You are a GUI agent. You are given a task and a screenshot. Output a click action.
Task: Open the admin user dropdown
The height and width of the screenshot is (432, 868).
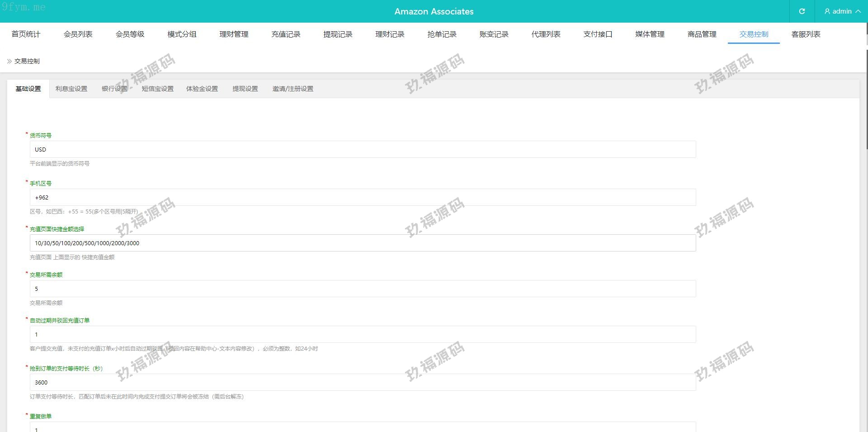[x=842, y=11]
